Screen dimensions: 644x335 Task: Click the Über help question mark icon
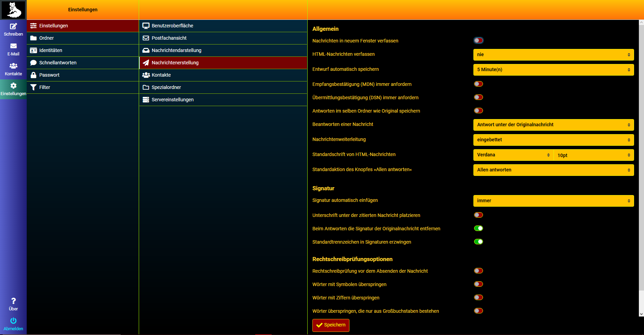(13, 301)
